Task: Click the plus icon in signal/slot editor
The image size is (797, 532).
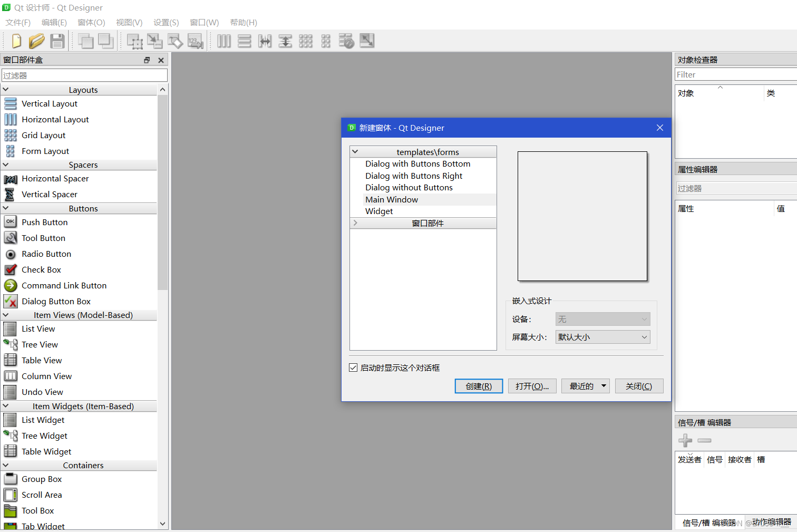Action: 685,440
